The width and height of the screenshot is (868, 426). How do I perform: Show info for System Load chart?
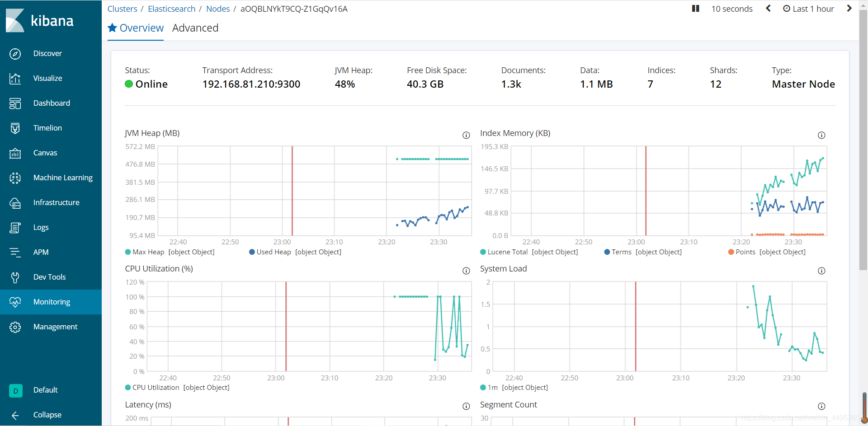point(821,271)
